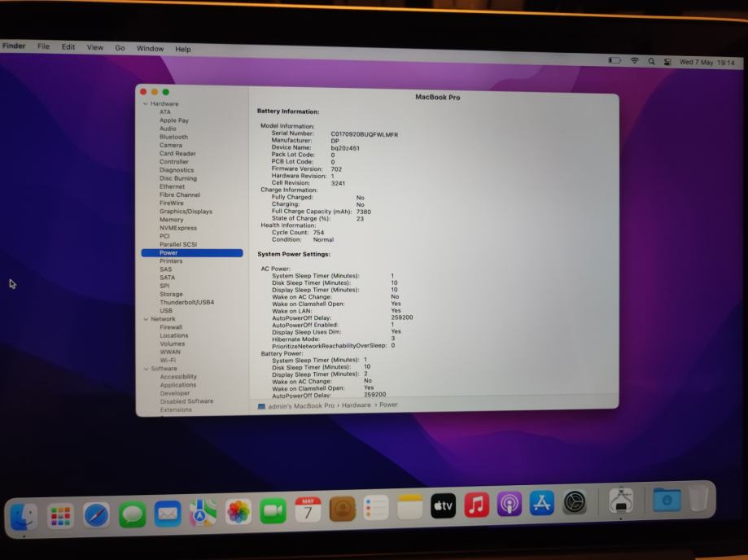748x560 pixels.
Task: Open the Finder menu
Action: point(14,46)
